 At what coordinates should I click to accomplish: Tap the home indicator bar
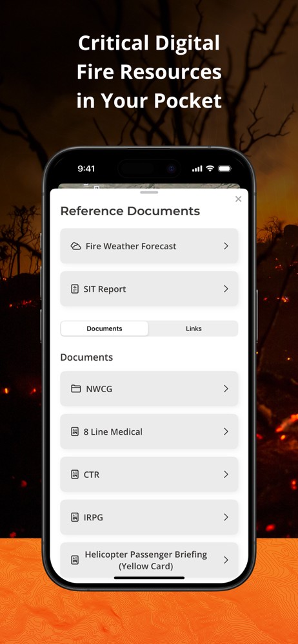[149, 578]
